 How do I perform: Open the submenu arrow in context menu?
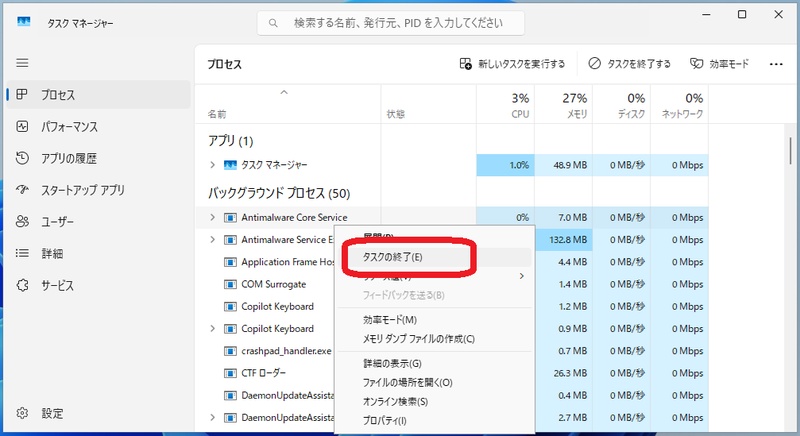(x=521, y=276)
